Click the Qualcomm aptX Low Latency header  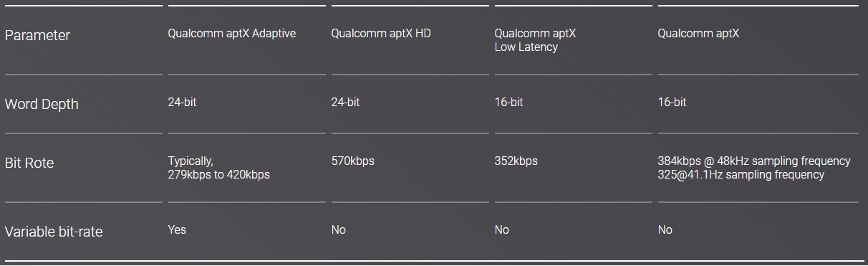[x=535, y=40]
